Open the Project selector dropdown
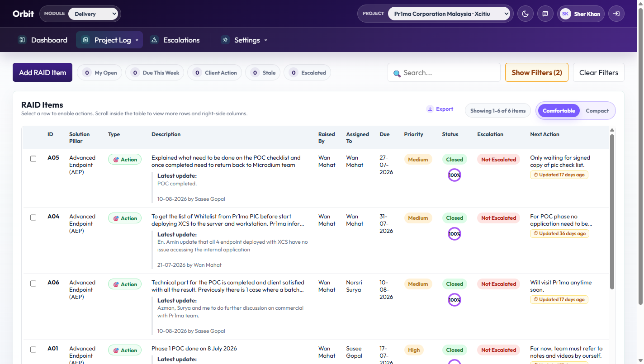The image size is (644, 364). point(449,14)
